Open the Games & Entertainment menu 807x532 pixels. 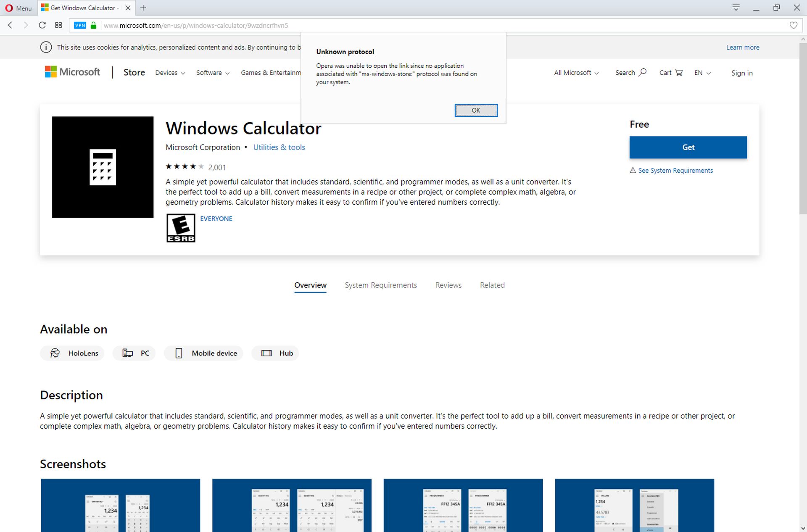pyautogui.click(x=271, y=73)
